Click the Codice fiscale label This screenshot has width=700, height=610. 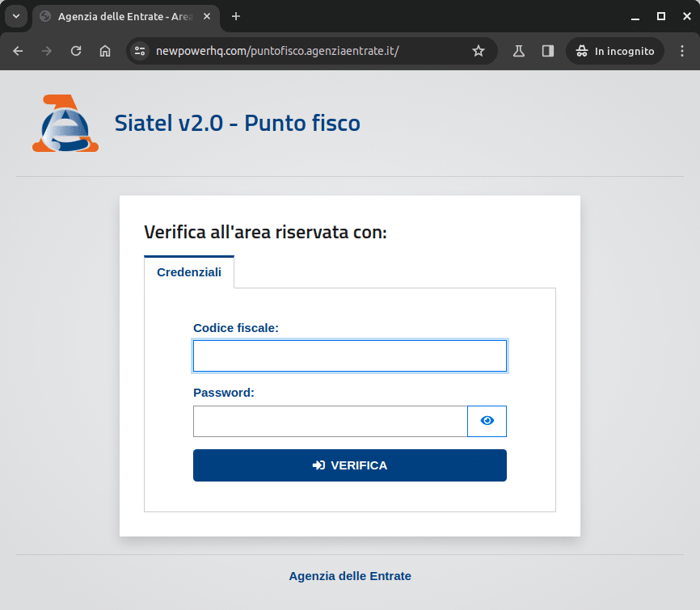tap(236, 328)
